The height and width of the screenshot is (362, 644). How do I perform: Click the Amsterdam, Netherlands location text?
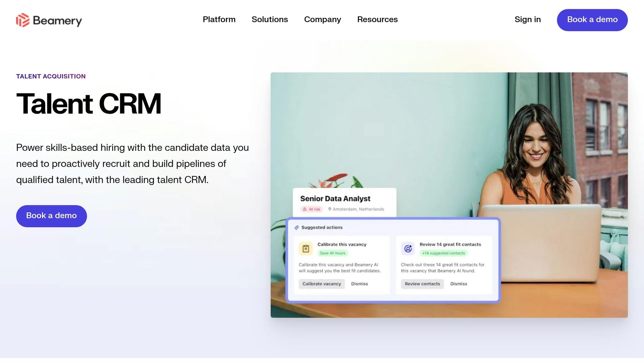coord(358,209)
